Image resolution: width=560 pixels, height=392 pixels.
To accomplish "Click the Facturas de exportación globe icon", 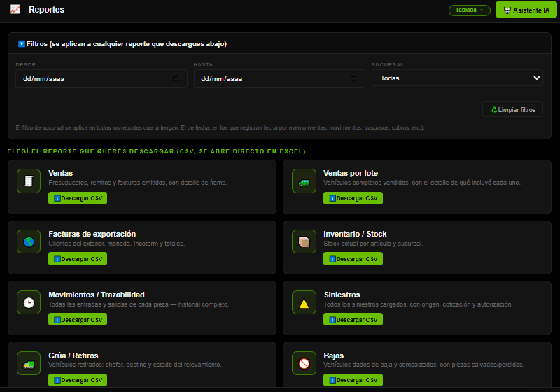I will (29, 241).
